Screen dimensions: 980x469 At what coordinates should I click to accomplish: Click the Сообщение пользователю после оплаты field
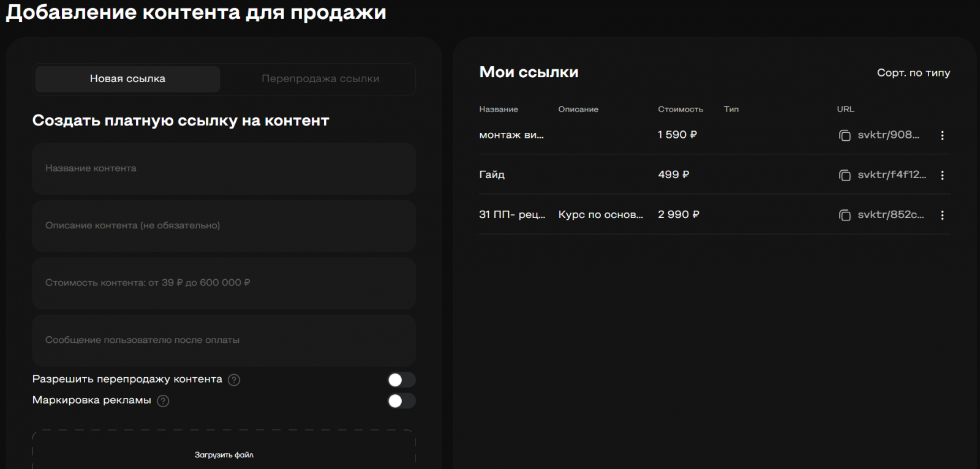pyautogui.click(x=224, y=340)
